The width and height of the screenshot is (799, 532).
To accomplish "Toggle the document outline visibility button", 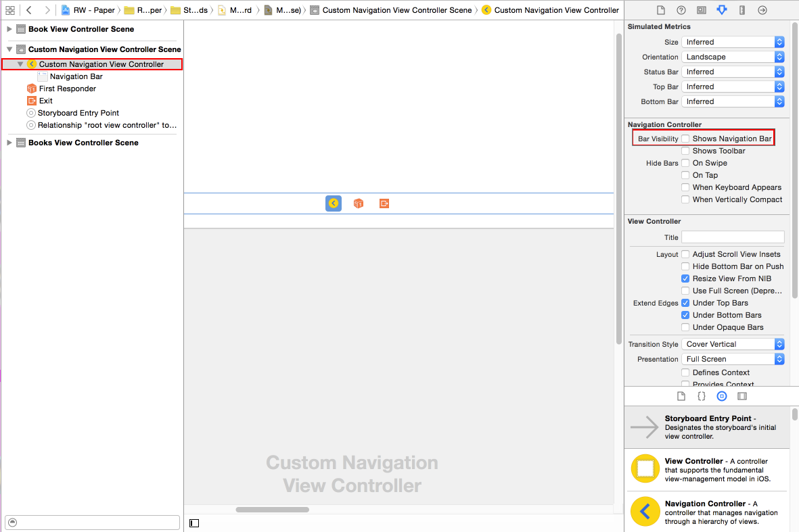I will [194, 523].
